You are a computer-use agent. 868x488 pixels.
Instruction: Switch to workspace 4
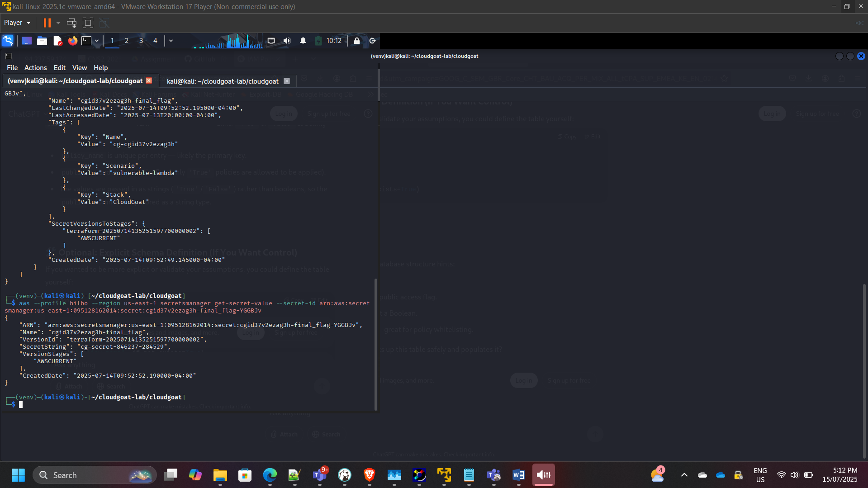[x=155, y=41]
